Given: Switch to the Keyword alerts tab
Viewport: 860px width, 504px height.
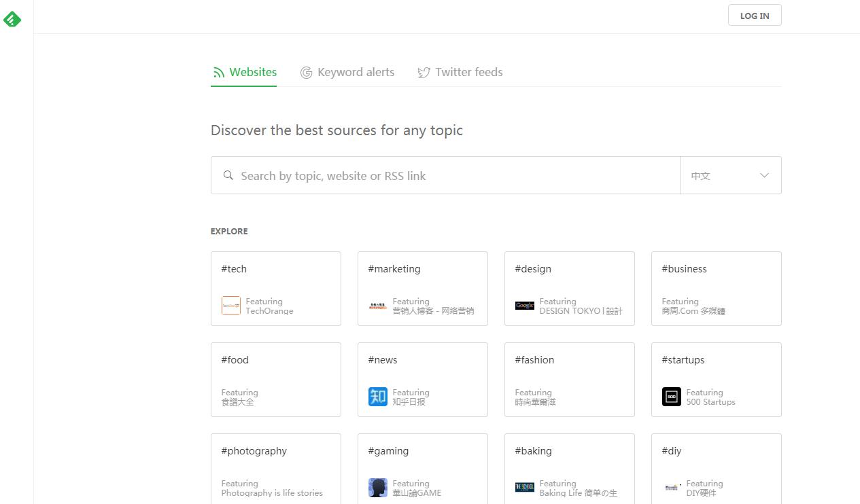Looking at the screenshot, I should click(356, 73).
